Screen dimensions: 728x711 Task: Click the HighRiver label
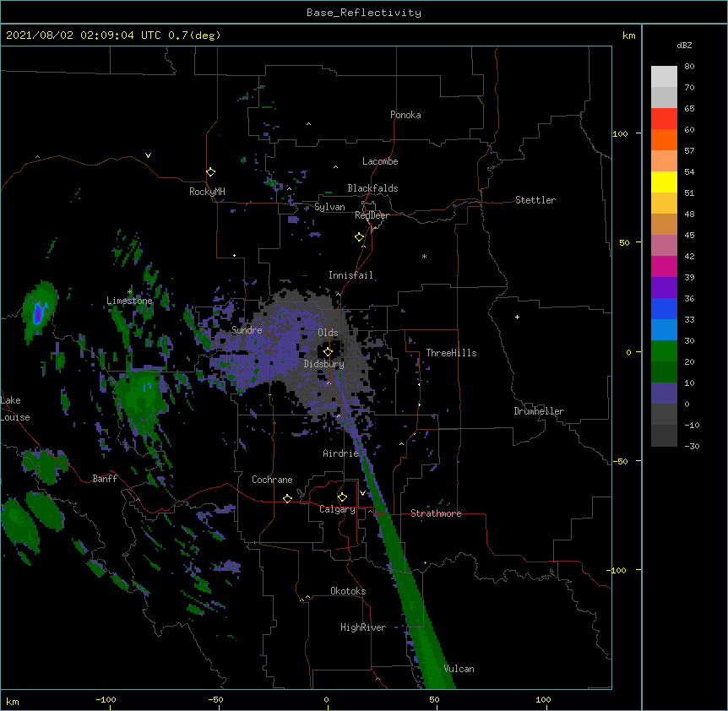[x=363, y=627]
